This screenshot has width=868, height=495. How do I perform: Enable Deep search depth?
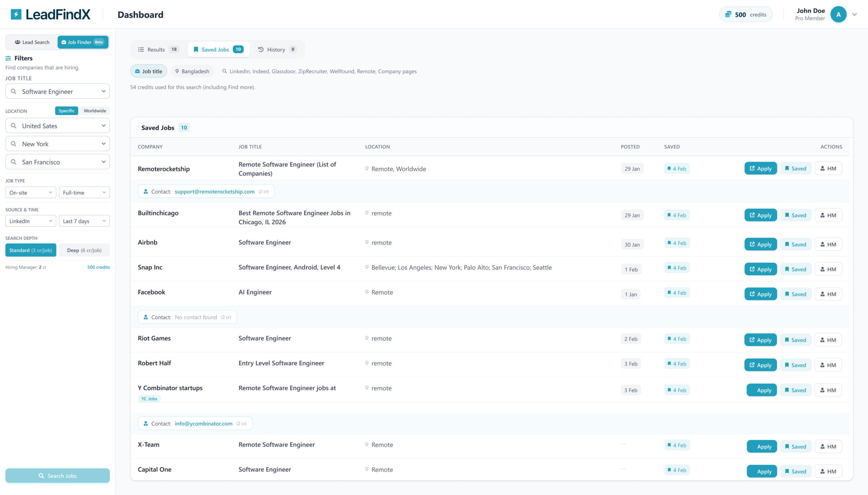click(84, 250)
